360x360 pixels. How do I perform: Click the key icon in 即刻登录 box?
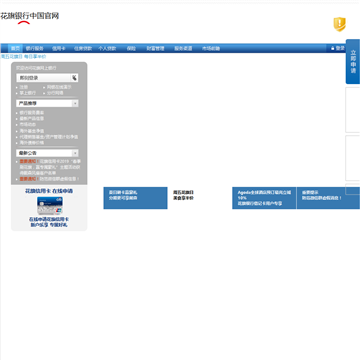pos(74,78)
